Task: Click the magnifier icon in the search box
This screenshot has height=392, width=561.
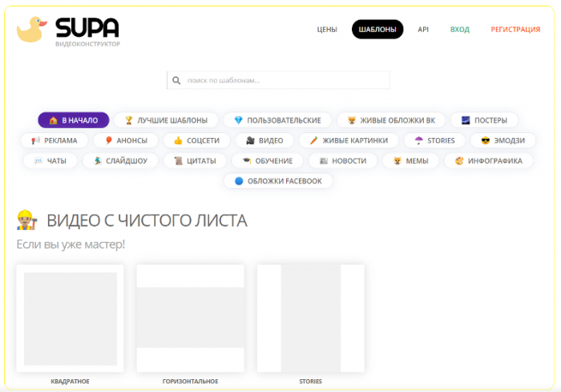Action: (176, 80)
